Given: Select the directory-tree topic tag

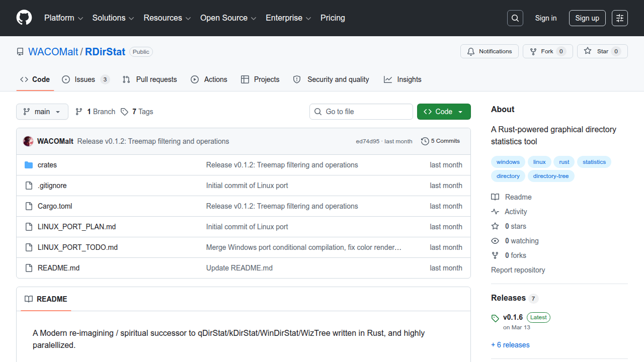Looking at the screenshot, I should [x=551, y=176].
